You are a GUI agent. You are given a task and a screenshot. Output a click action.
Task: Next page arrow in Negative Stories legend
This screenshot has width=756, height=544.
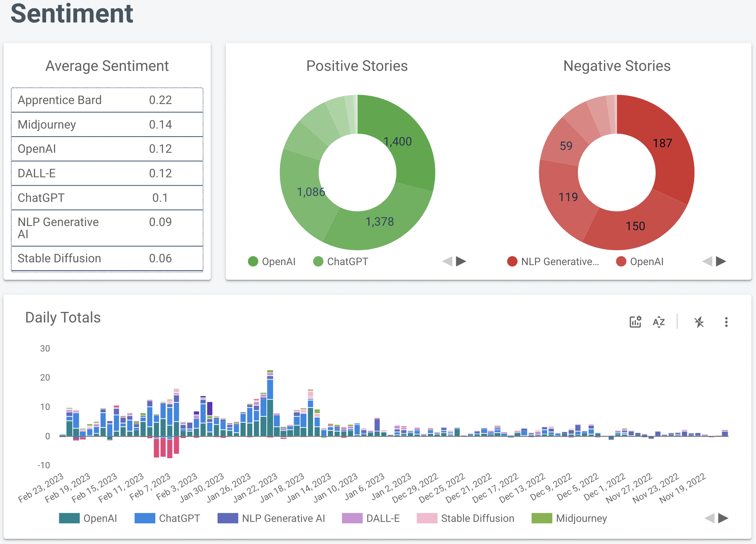click(x=721, y=261)
